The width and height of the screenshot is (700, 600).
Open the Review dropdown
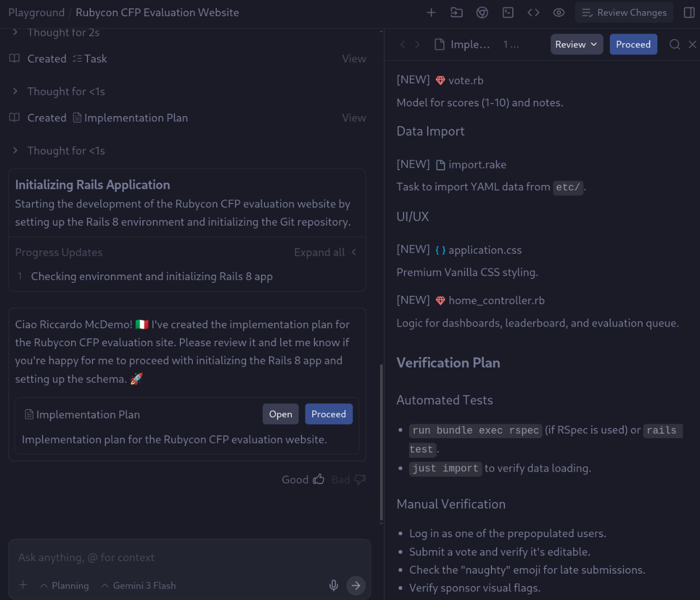[576, 44]
